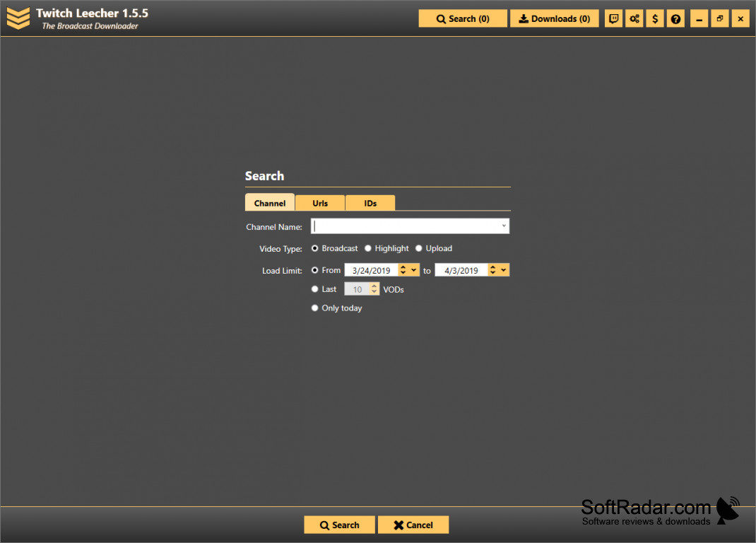The height and width of the screenshot is (543, 756).
Task: Select the Upload video type
Action: pyautogui.click(x=434, y=248)
